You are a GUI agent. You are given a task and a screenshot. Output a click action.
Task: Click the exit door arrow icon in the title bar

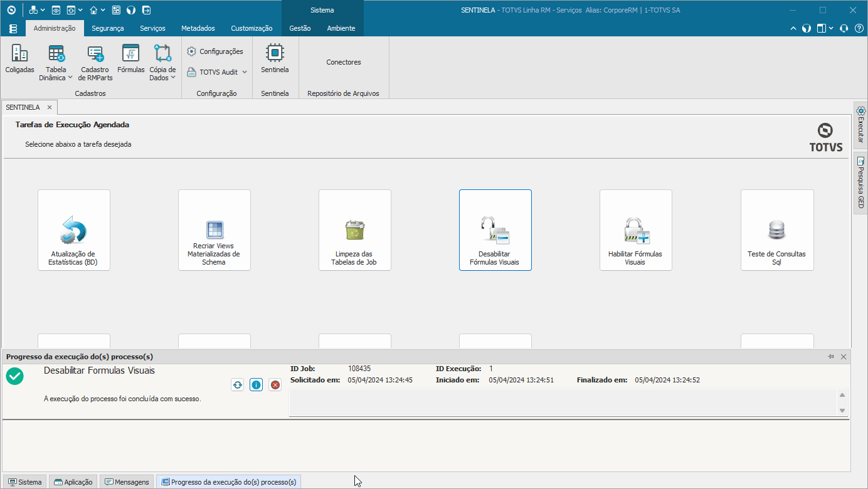coord(146,10)
